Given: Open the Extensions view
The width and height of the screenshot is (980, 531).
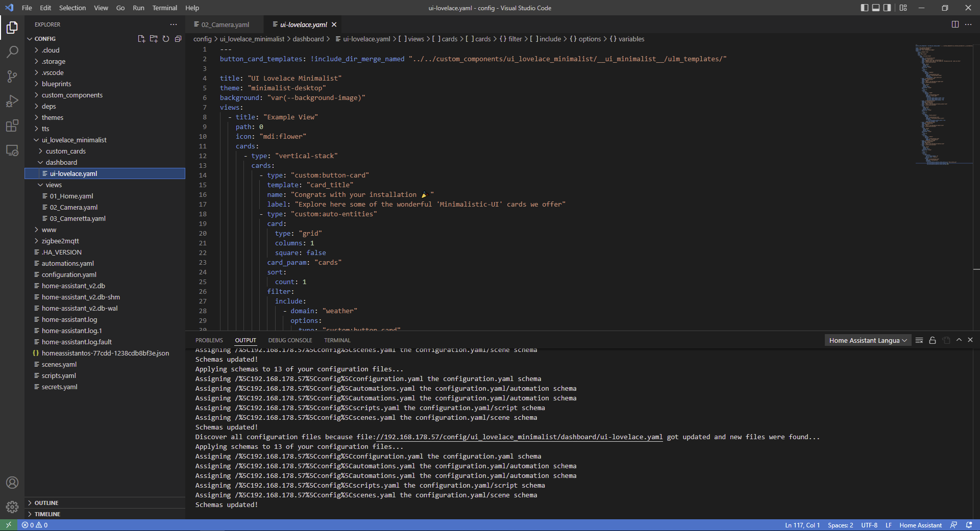Looking at the screenshot, I should click(12, 125).
